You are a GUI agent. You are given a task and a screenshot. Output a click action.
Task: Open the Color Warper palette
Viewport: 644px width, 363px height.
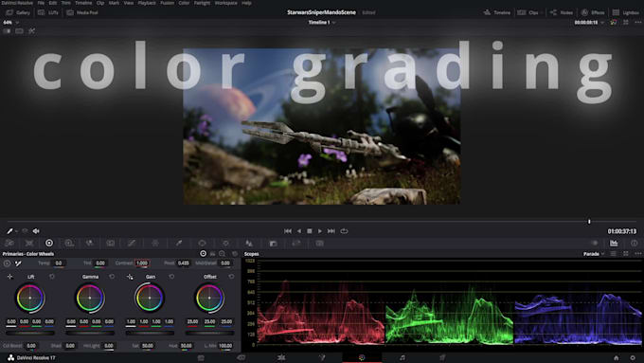tap(155, 244)
